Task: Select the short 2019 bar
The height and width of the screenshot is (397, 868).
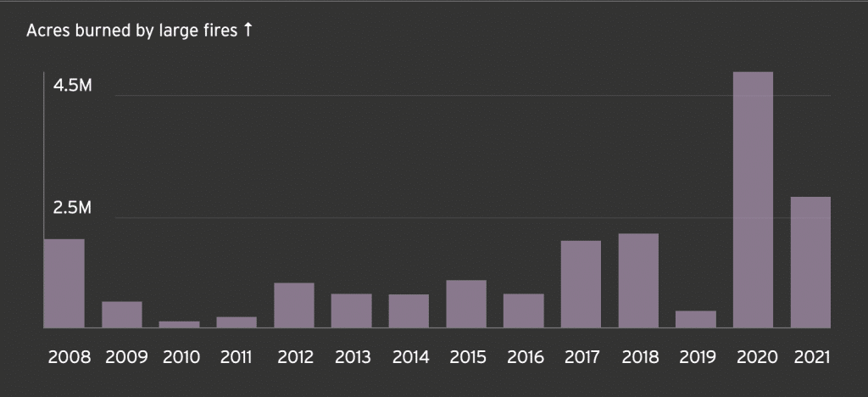Action: (x=696, y=319)
